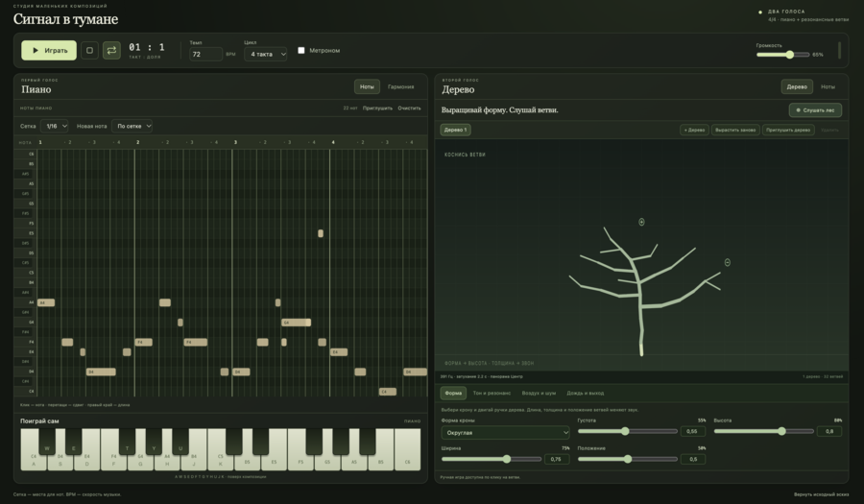
Task: Click the 22 нот counter text
Action: pyautogui.click(x=349, y=108)
